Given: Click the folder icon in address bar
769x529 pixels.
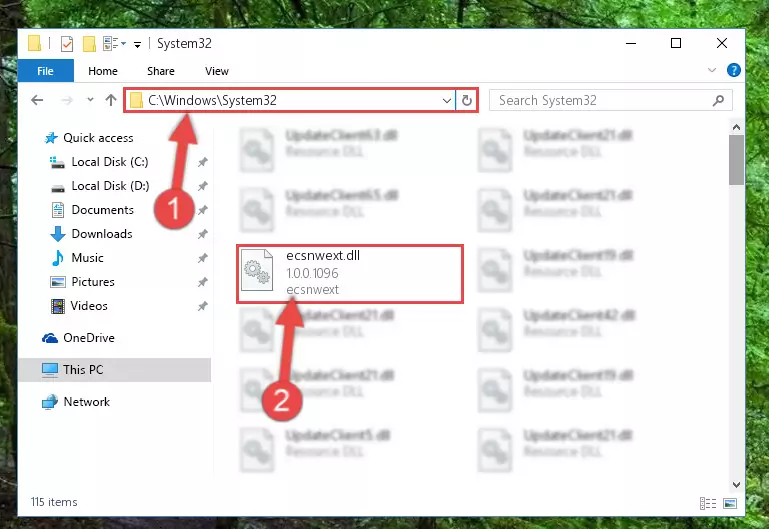Looking at the screenshot, I should (136, 101).
